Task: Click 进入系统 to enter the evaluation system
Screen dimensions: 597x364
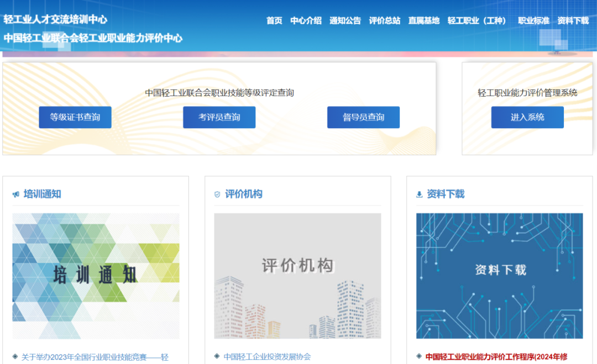Action: coord(527,117)
